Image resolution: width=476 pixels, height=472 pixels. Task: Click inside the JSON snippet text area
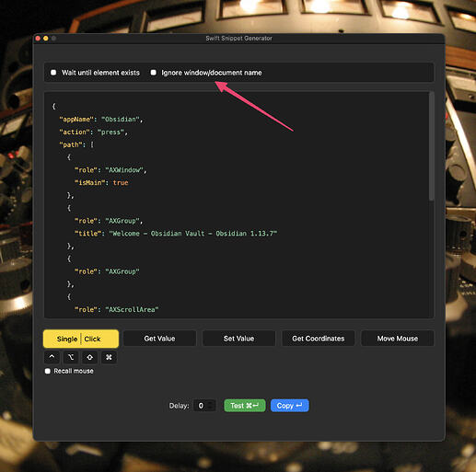click(x=237, y=205)
